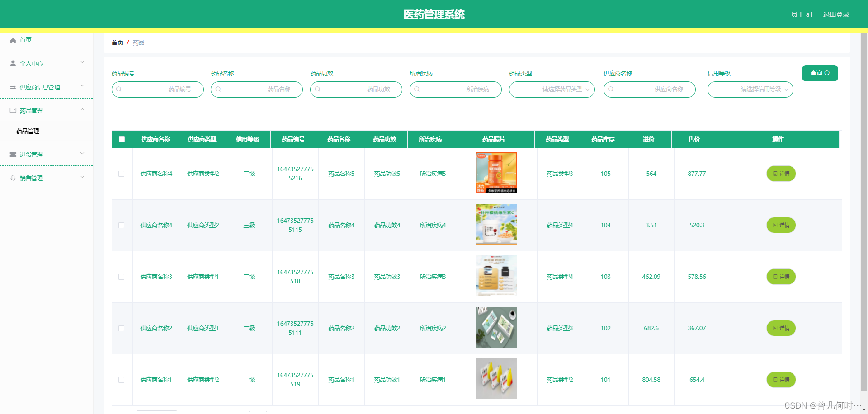Open the 药品名称2 product photo

[496, 327]
